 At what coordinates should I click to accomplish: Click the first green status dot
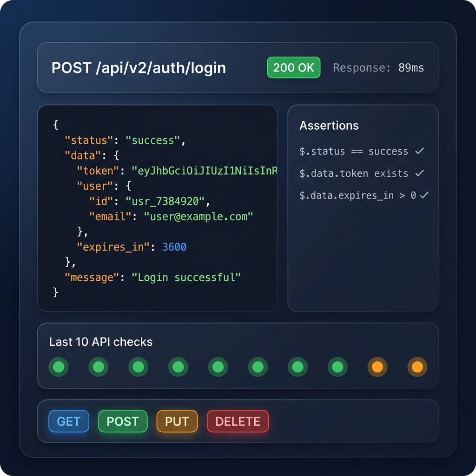pyautogui.click(x=59, y=367)
